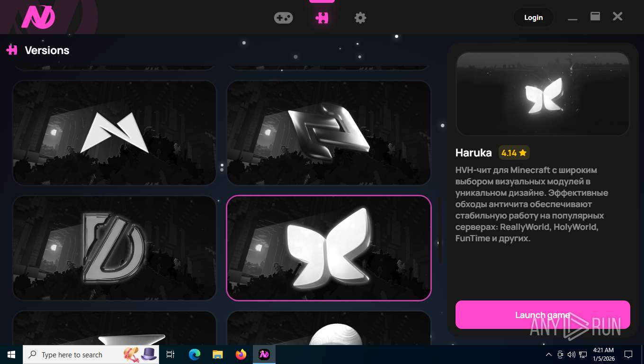Select the Haruka butterfly card
Image resolution: width=644 pixels, height=364 pixels.
(x=329, y=248)
